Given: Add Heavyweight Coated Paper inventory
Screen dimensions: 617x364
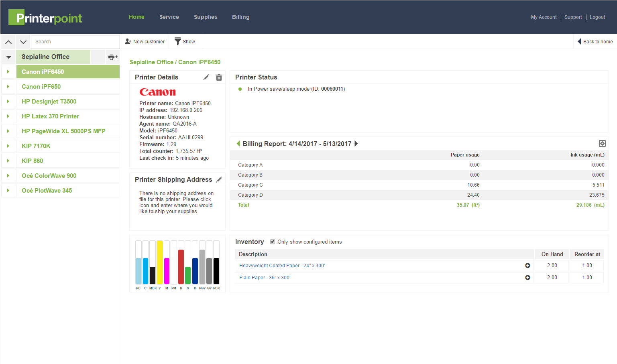Looking at the screenshot, I should [x=527, y=266].
